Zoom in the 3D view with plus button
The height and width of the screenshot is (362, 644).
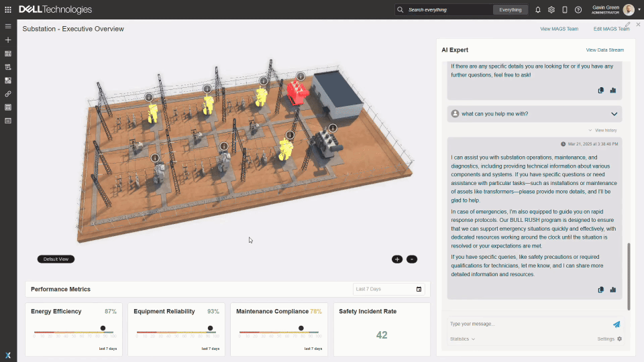(x=397, y=259)
